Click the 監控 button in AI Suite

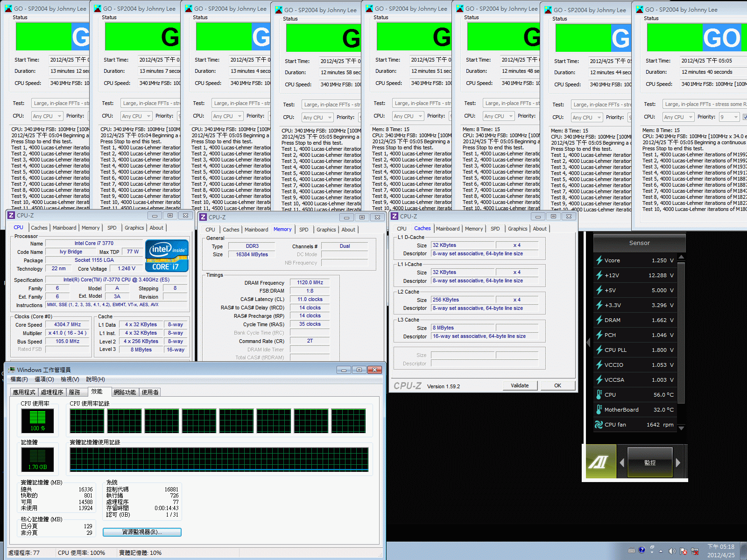[650, 462]
